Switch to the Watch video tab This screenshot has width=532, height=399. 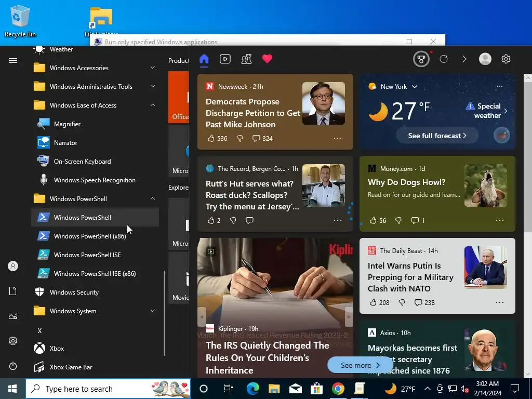coord(225,59)
